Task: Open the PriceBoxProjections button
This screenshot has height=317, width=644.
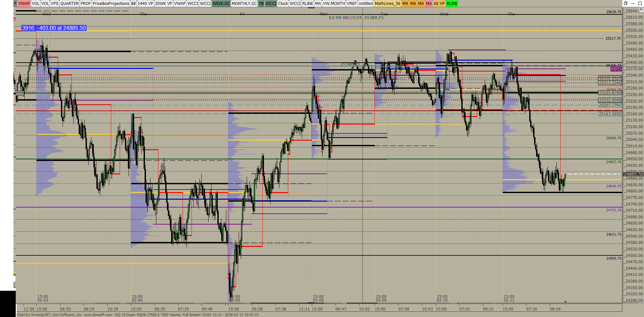Action: tap(111, 4)
